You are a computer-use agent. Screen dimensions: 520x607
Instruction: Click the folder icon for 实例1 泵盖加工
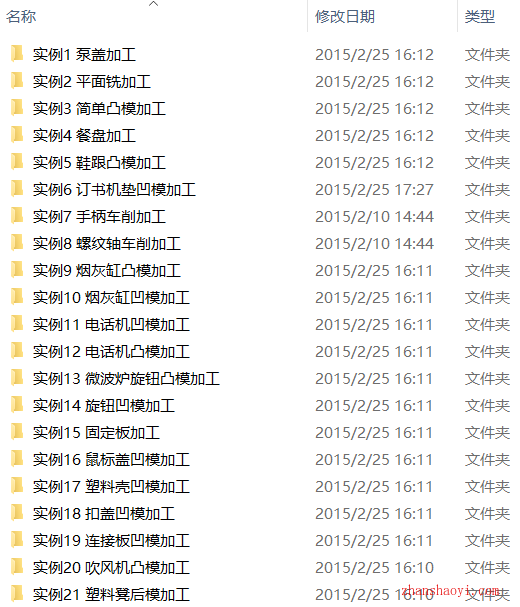point(17,54)
